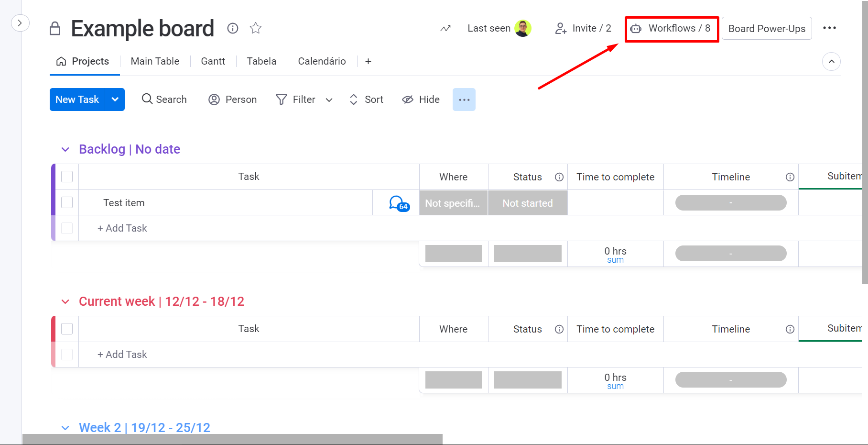
Task: Click the Current week Time to complete header
Action: (616, 329)
